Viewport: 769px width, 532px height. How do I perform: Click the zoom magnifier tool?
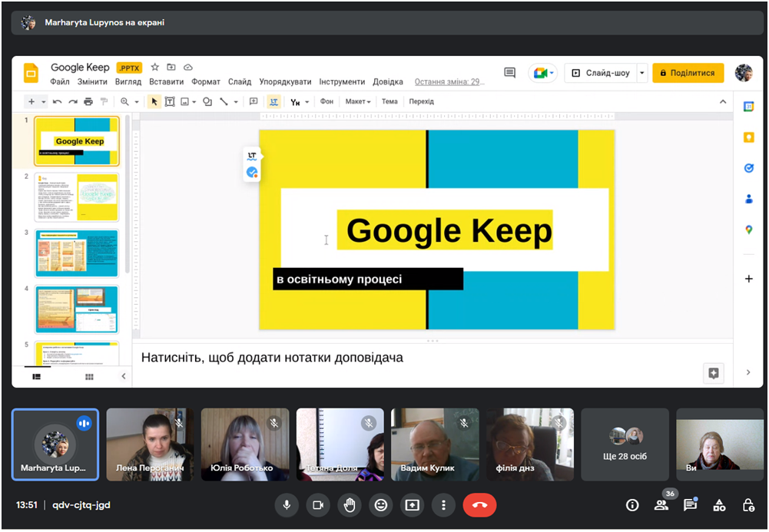[x=124, y=101]
